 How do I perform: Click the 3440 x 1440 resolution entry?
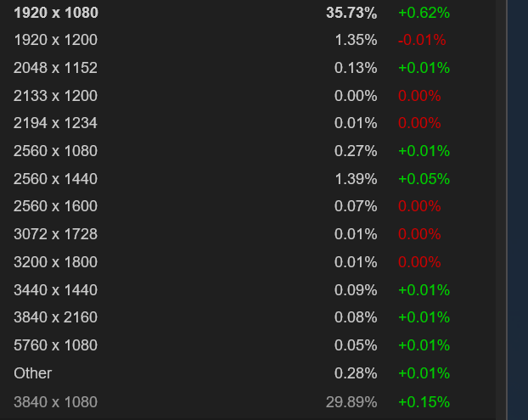[x=56, y=290]
